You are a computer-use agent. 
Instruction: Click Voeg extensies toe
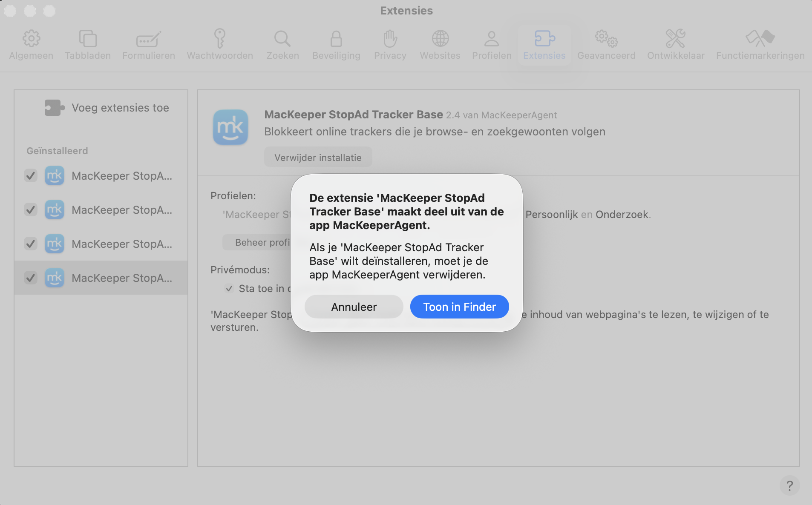coord(107,107)
